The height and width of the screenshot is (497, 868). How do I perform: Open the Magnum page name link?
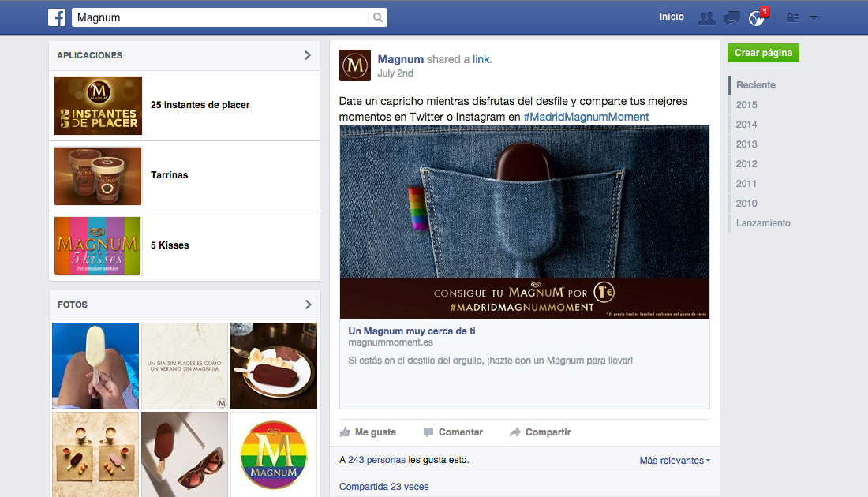click(400, 59)
